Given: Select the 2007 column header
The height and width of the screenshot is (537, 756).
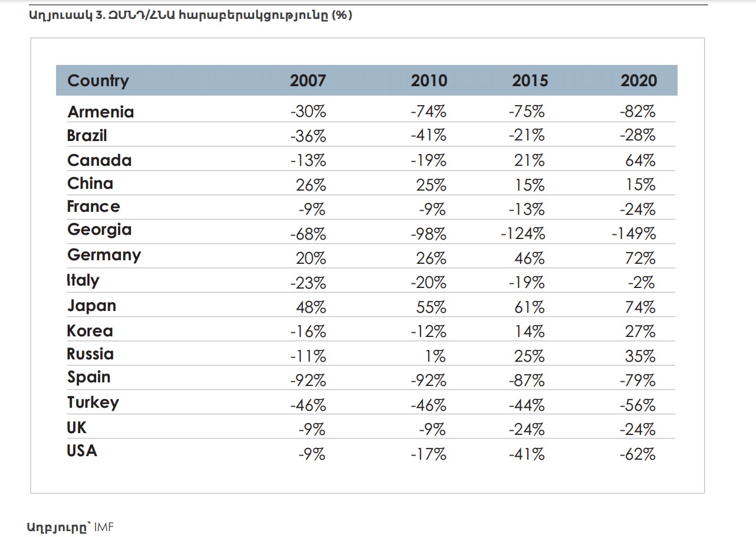Looking at the screenshot, I should point(307,81).
